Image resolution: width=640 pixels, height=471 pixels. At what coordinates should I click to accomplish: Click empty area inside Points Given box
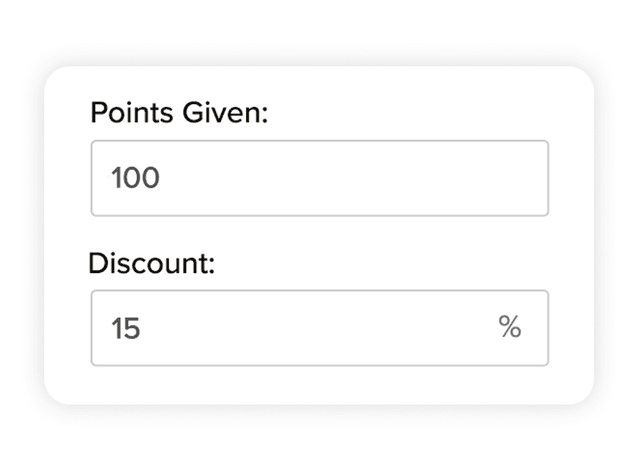(x=380, y=178)
